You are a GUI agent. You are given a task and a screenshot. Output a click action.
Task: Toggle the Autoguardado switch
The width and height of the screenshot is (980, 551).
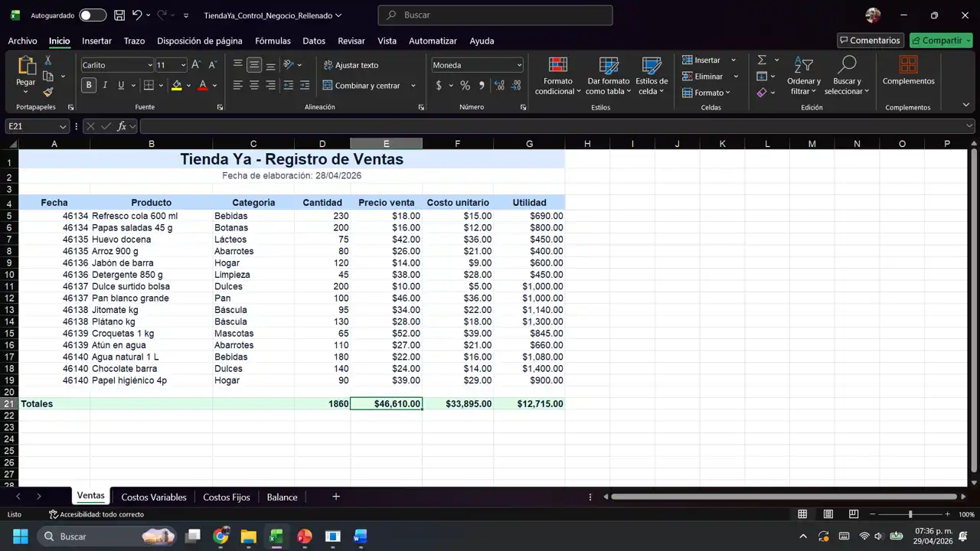[x=93, y=15]
